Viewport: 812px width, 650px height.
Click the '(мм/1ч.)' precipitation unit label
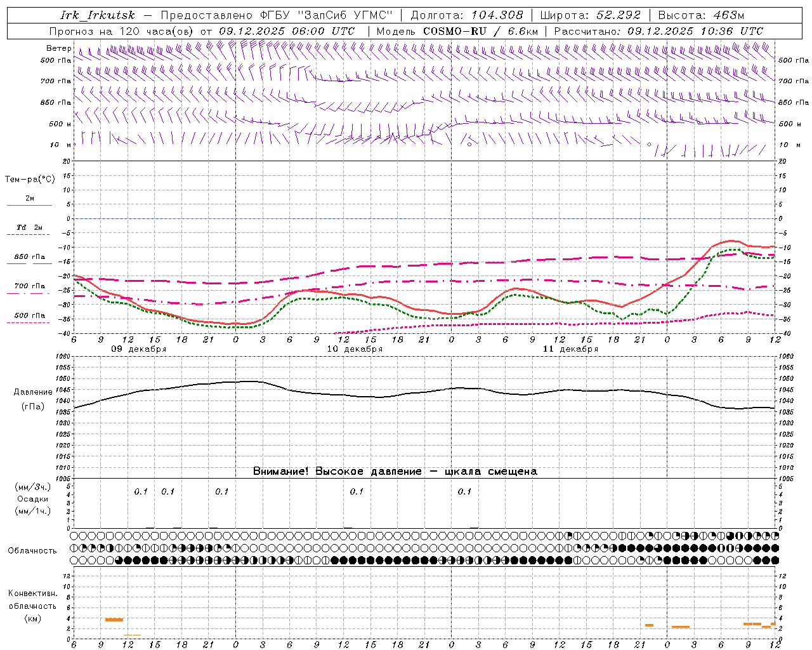tap(33, 511)
